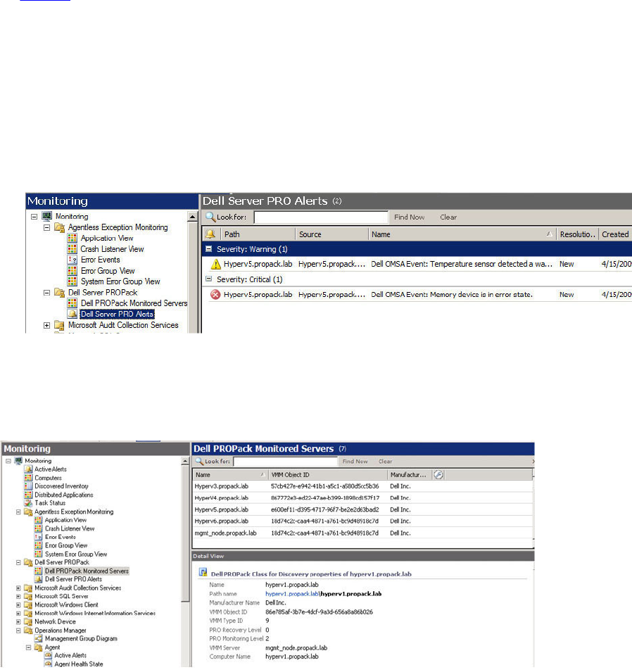Sort servers by the Manufacturer column header

410,474
